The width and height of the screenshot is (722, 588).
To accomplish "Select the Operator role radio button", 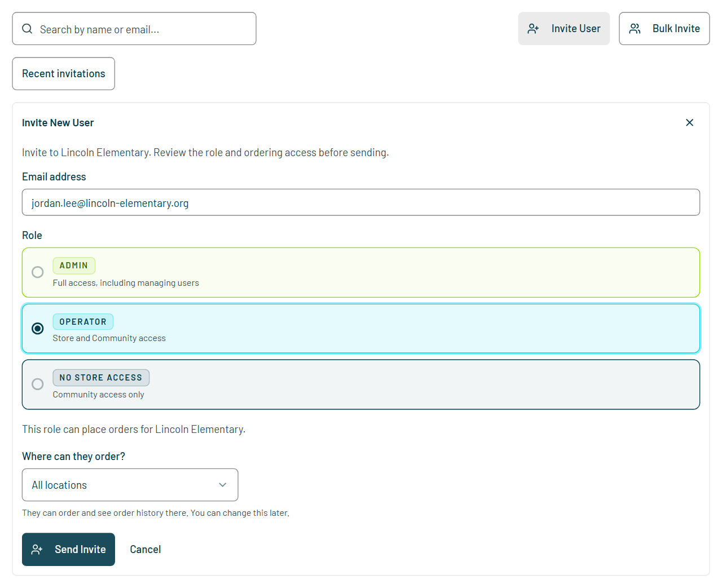I will [x=38, y=328].
